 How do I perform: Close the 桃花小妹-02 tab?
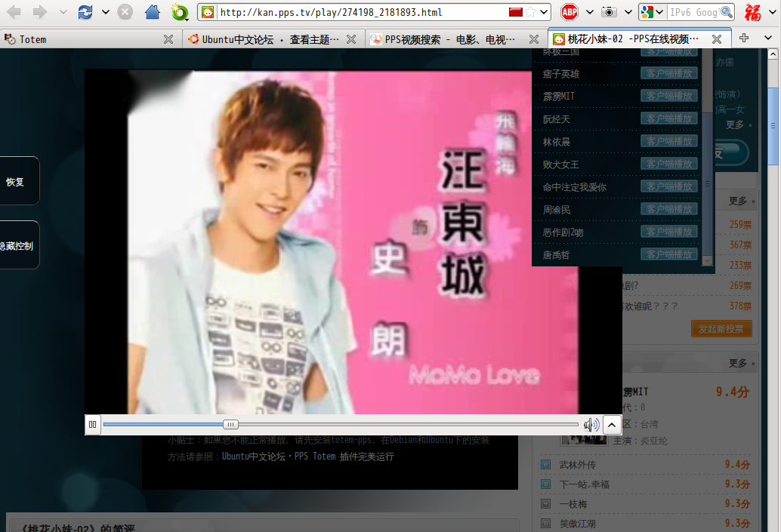point(717,39)
